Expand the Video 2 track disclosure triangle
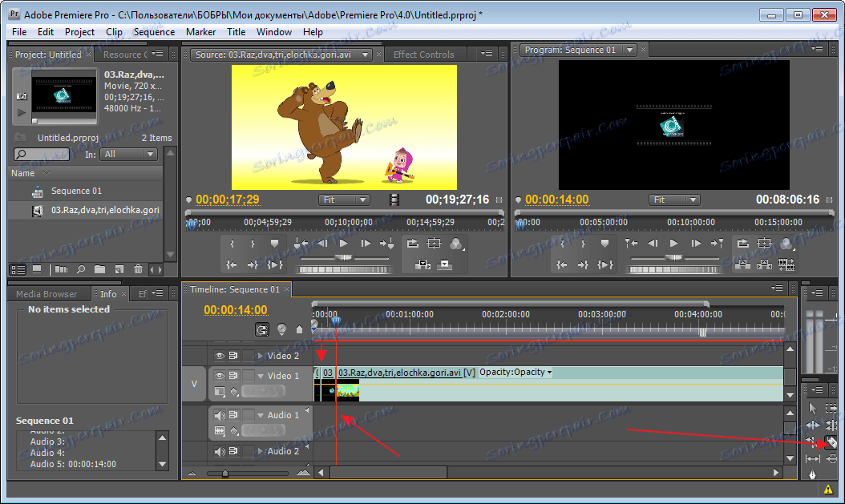Screen dimensions: 845x504 tap(260, 356)
